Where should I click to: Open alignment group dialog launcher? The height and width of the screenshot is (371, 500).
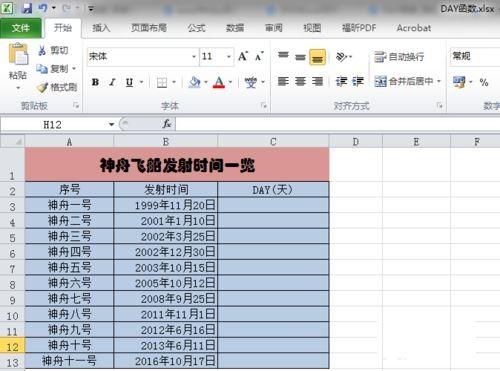440,106
